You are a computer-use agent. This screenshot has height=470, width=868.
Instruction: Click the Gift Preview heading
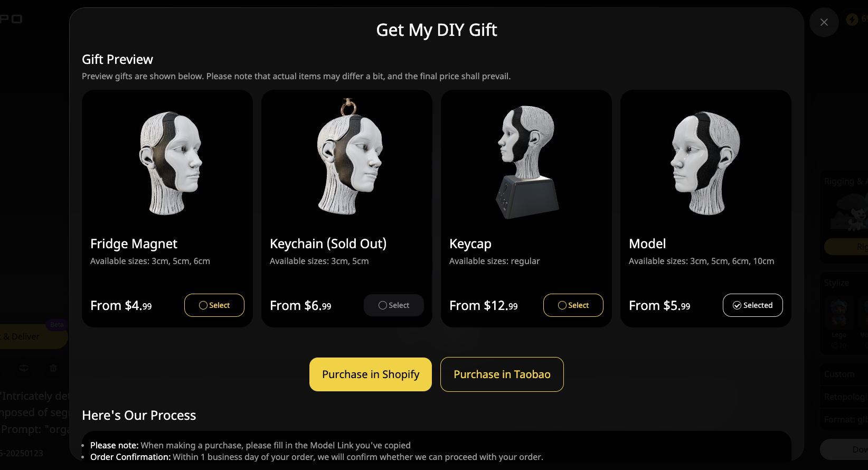(117, 59)
